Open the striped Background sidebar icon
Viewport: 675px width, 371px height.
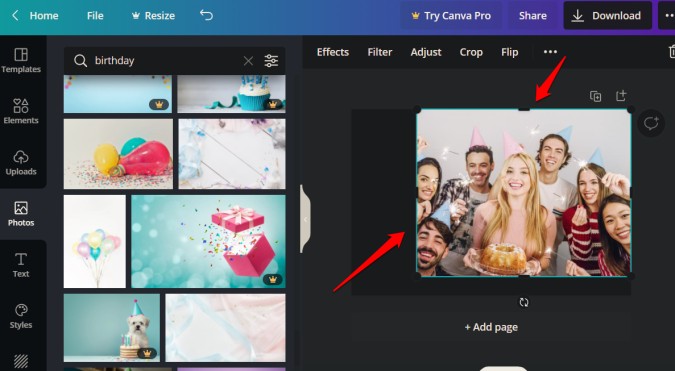pos(21,361)
